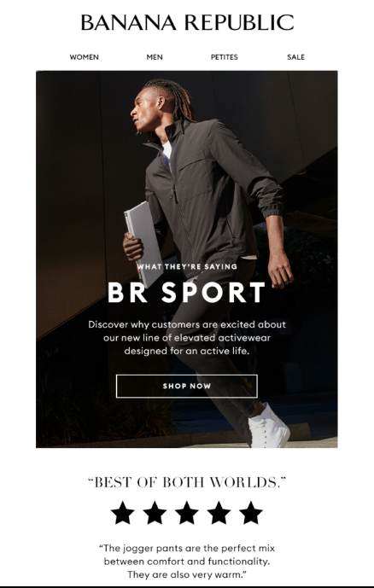Click the first rating star
Screen dimensions: 374x588
[123, 513]
